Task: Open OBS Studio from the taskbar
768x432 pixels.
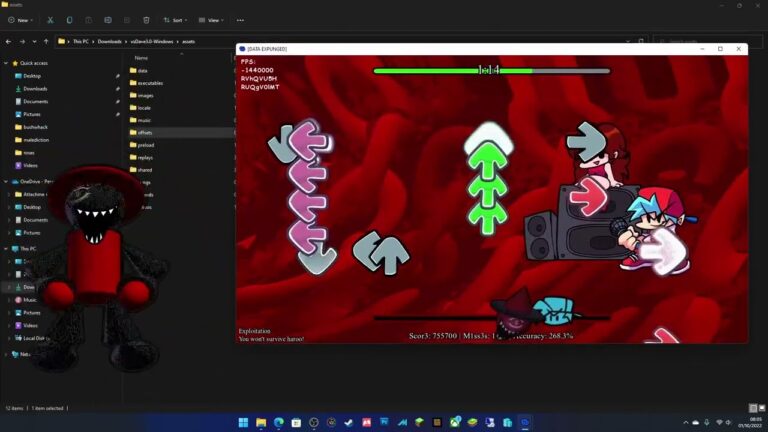Action: [313, 422]
